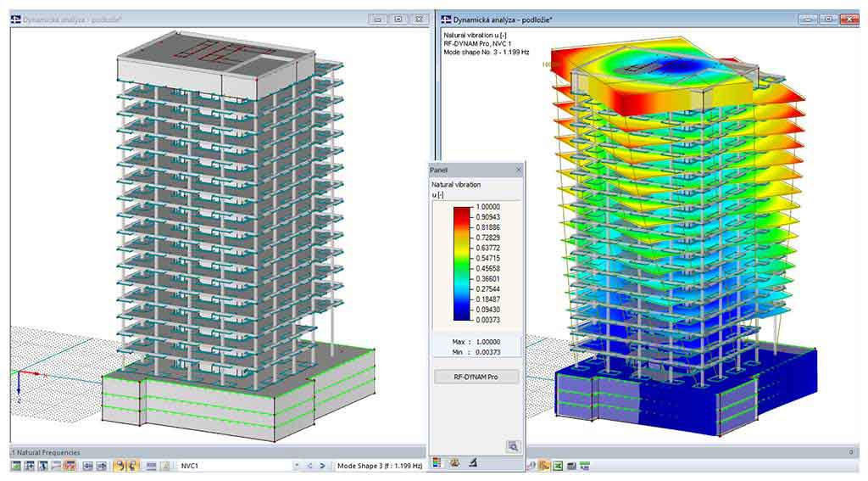The width and height of the screenshot is (868, 481).
Task: Click the first green table toolbar icon
Action: (16, 466)
